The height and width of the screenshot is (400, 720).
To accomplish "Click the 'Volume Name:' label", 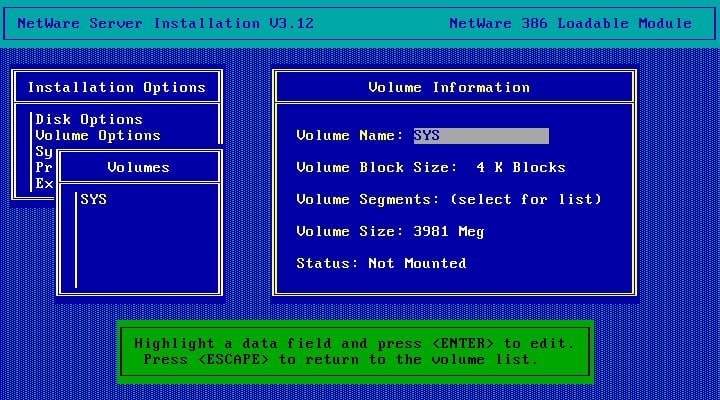I will tap(350, 135).
